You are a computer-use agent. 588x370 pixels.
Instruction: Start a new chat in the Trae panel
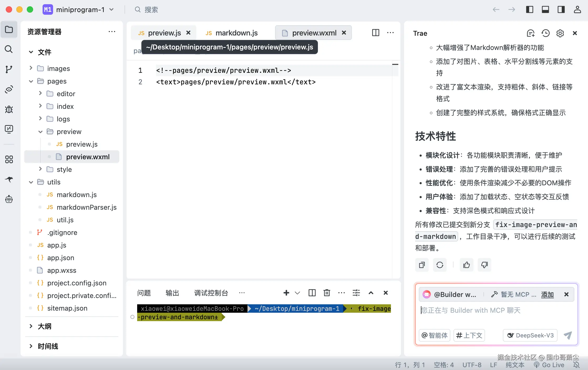tap(531, 33)
